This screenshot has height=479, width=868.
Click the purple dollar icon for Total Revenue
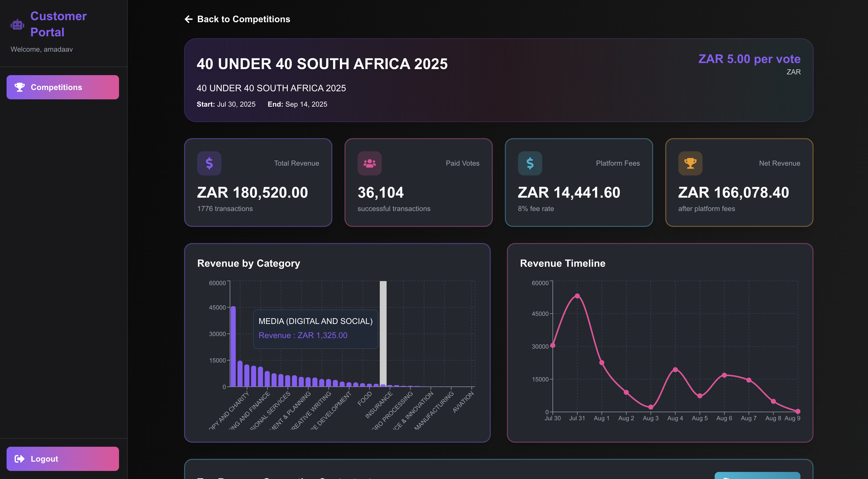(209, 163)
